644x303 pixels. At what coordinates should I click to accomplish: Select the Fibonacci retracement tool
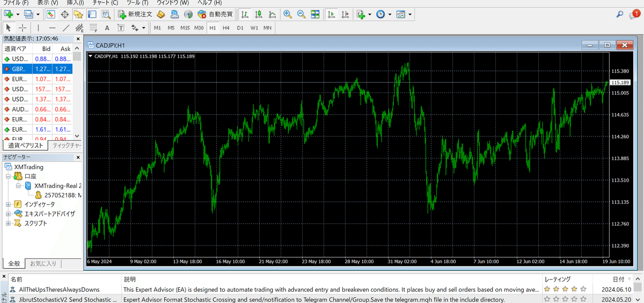pyautogui.click(x=93, y=27)
